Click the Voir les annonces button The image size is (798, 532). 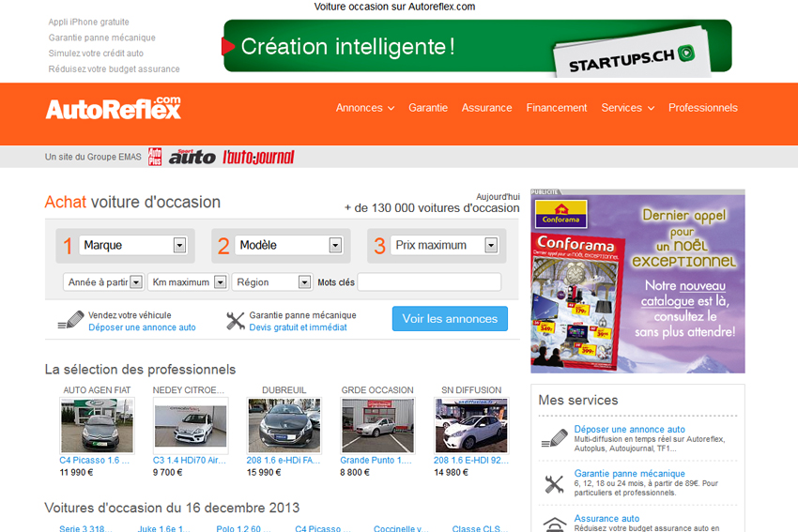pos(450,318)
